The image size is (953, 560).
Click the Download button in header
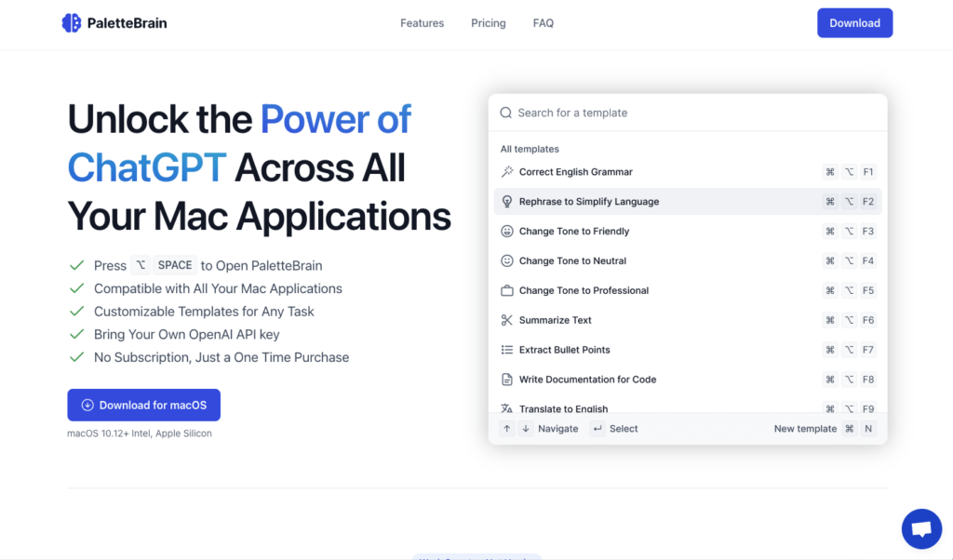coord(854,23)
